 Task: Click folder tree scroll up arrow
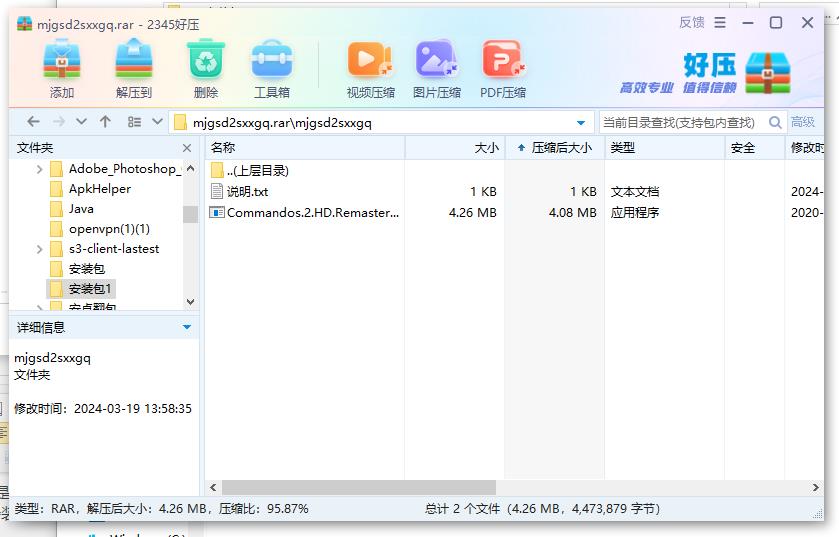190,168
